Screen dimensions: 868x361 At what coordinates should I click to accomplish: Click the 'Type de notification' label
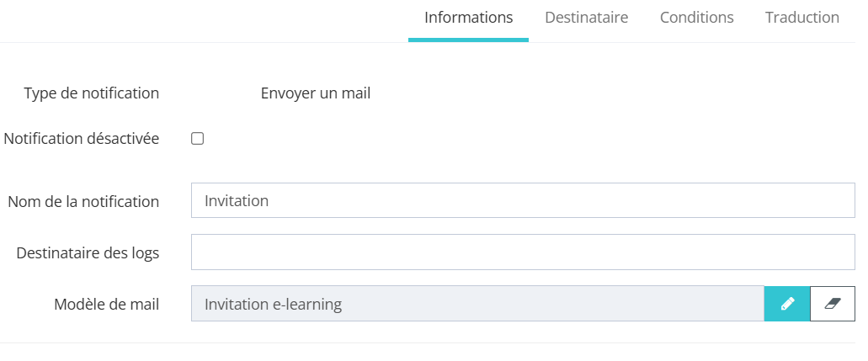point(92,93)
